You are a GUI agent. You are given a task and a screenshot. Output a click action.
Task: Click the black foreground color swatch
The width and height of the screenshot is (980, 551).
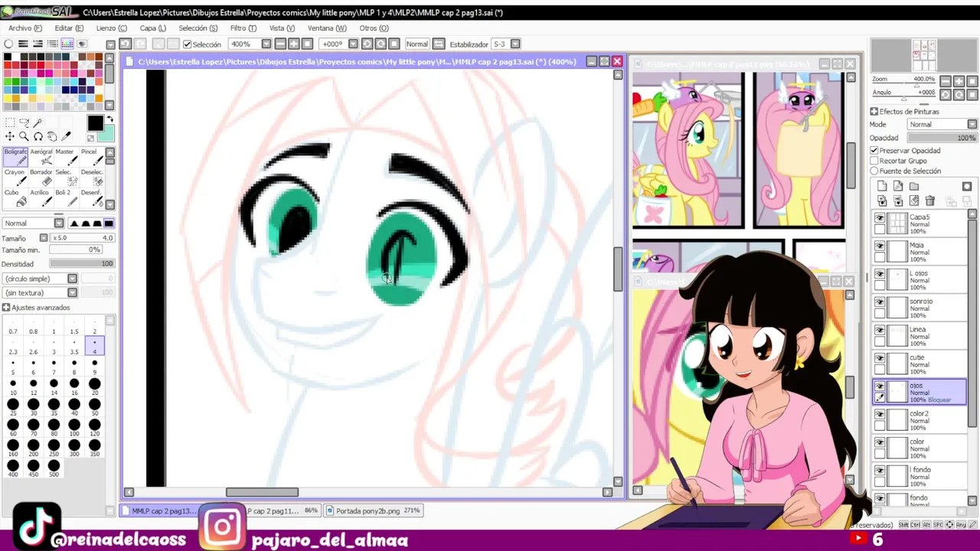tap(95, 123)
